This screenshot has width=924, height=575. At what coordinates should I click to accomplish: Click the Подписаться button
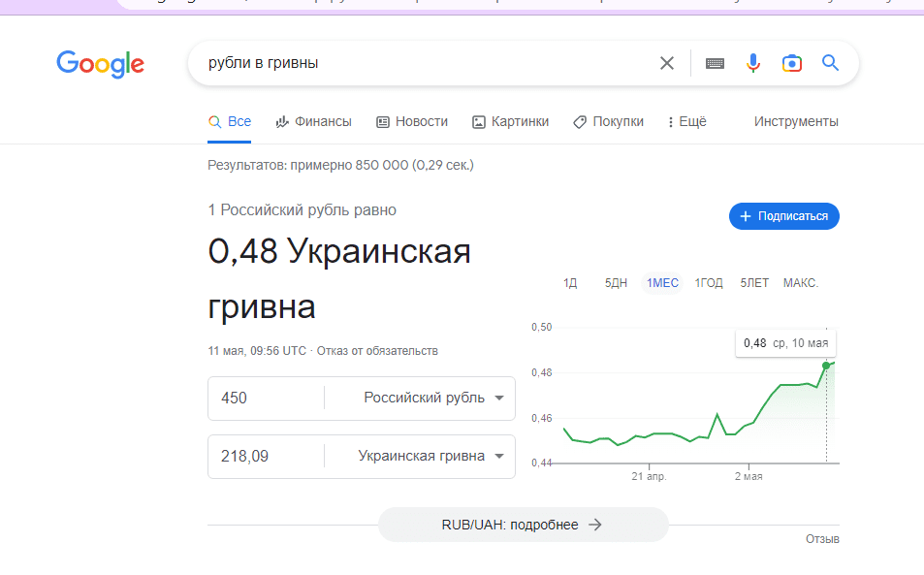783,216
